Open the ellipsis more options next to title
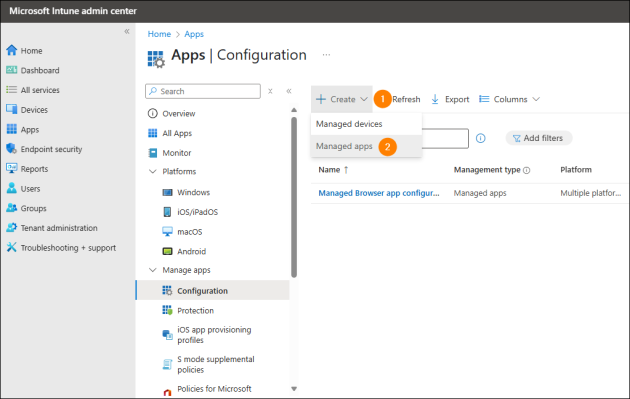This screenshot has width=630, height=399. (x=326, y=55)
